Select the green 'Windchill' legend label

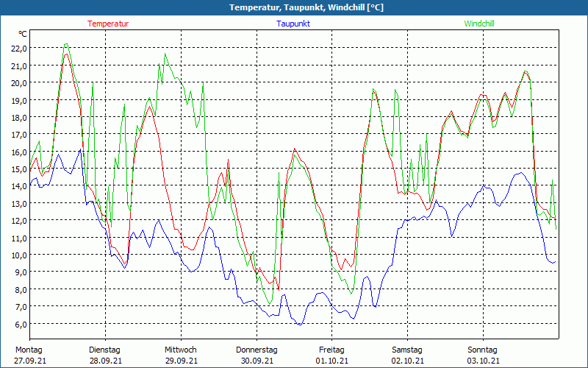pos(479,24)
